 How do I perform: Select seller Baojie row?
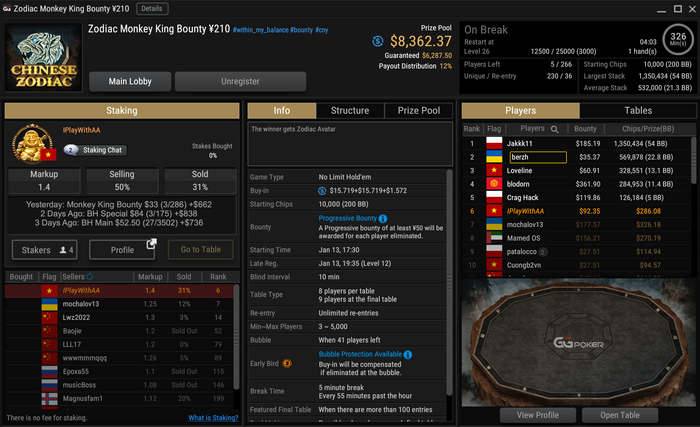click(x=119, y=331)
